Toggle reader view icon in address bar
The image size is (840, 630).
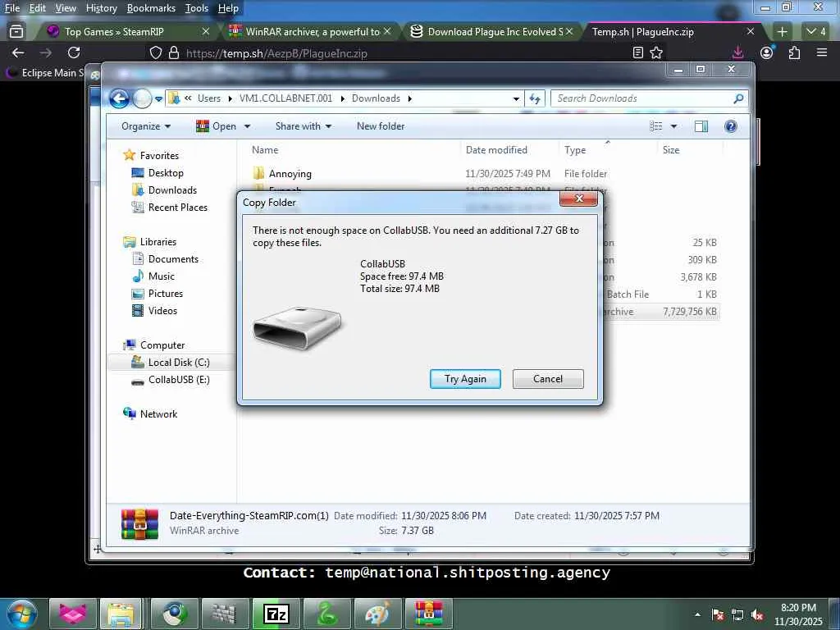click(638, 52)
